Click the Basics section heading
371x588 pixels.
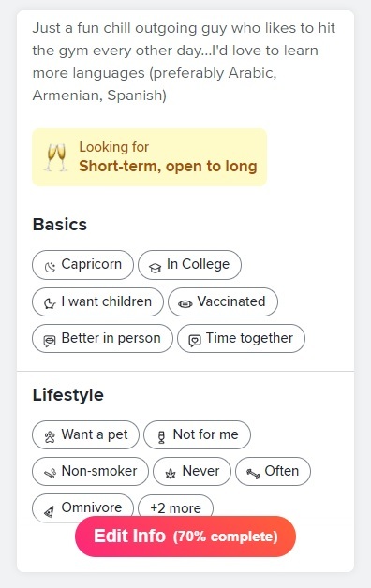click(60, 225)
